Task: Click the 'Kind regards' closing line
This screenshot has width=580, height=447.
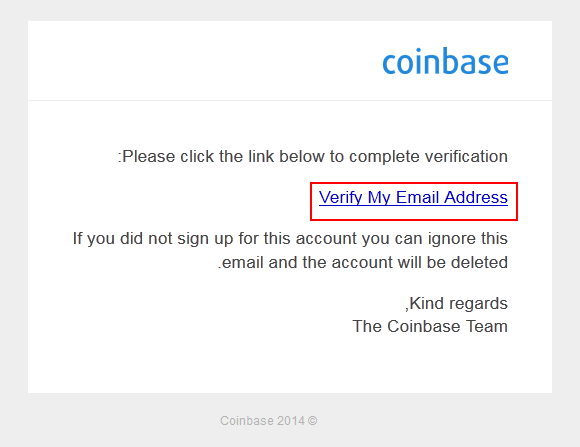Action: (456, 303)
